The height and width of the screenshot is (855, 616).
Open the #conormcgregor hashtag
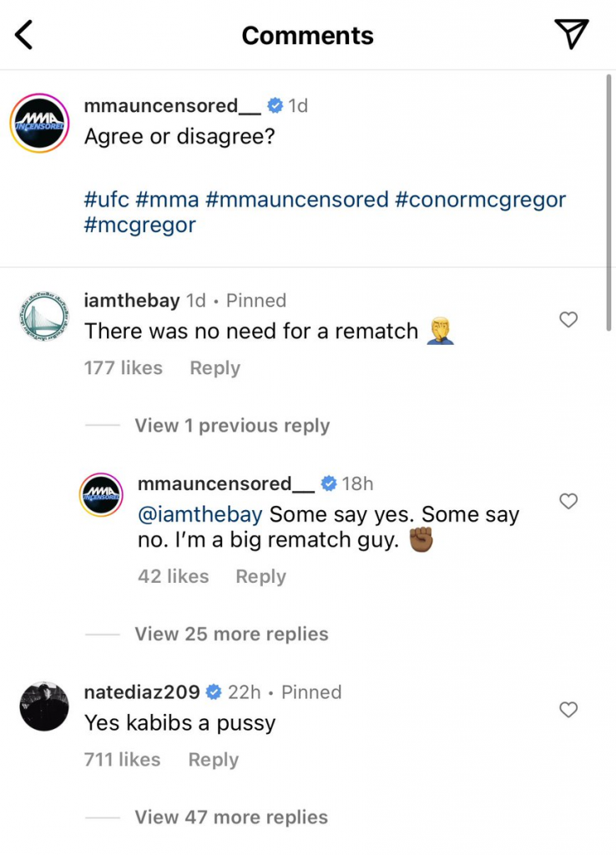[x=481, y=200]
